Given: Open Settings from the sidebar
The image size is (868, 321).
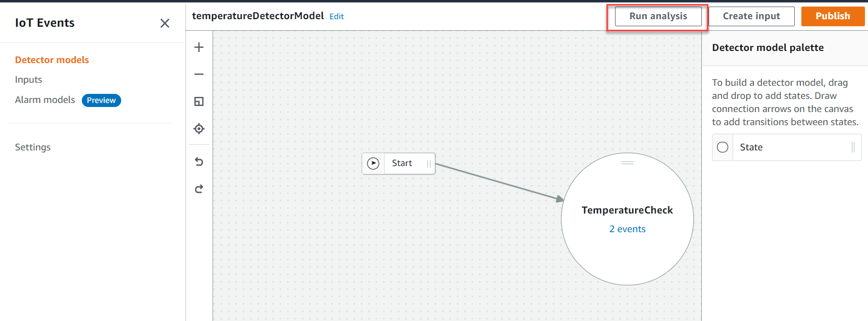Looking at the screenshot, I should 33,147.
